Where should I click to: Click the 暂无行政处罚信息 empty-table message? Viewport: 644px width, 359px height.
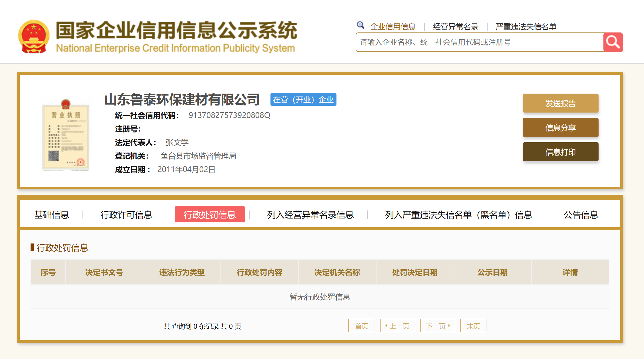coord(320,297)
